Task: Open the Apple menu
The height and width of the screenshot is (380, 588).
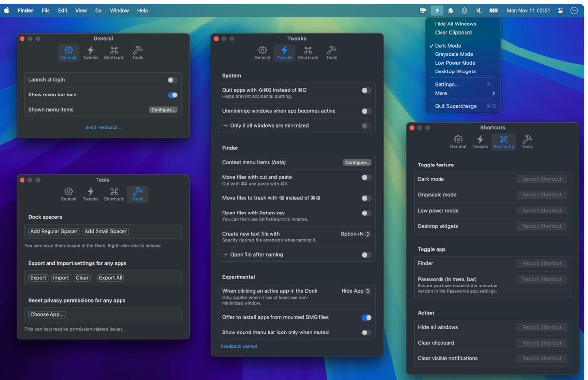Action: [x=7, y=10]
